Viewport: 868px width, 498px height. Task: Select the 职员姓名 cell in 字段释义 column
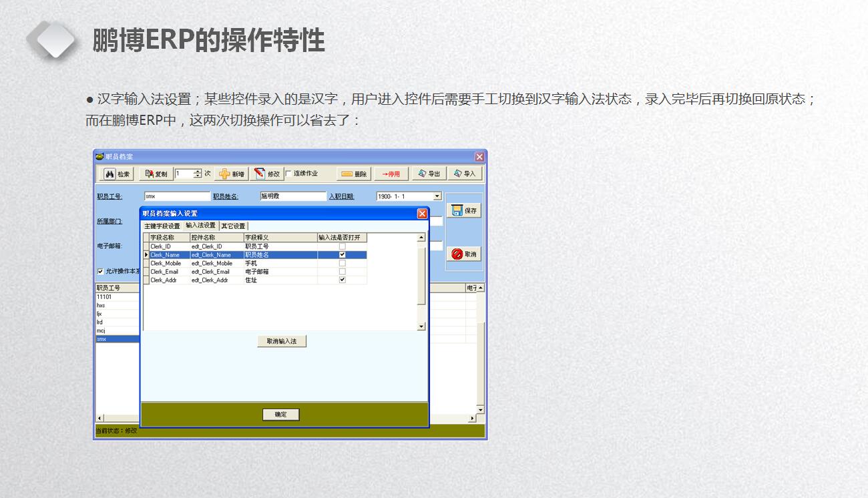[x=280, y=255]
